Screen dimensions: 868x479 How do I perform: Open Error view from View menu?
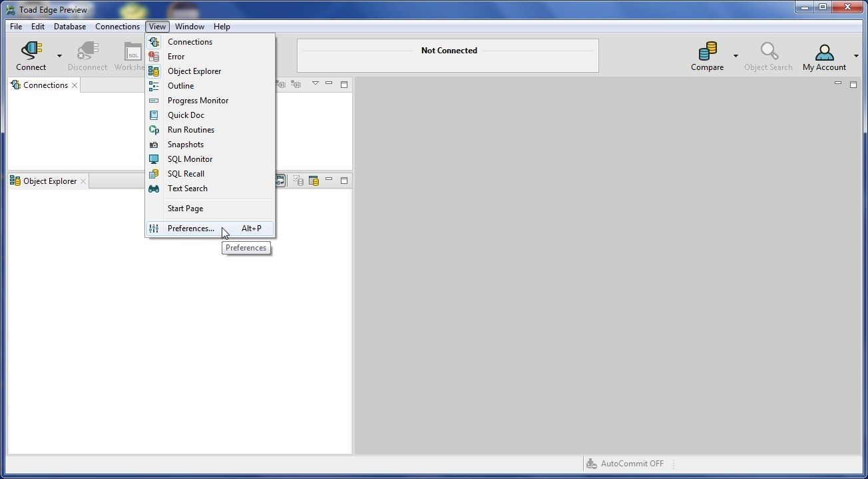(x=210, y=57)
